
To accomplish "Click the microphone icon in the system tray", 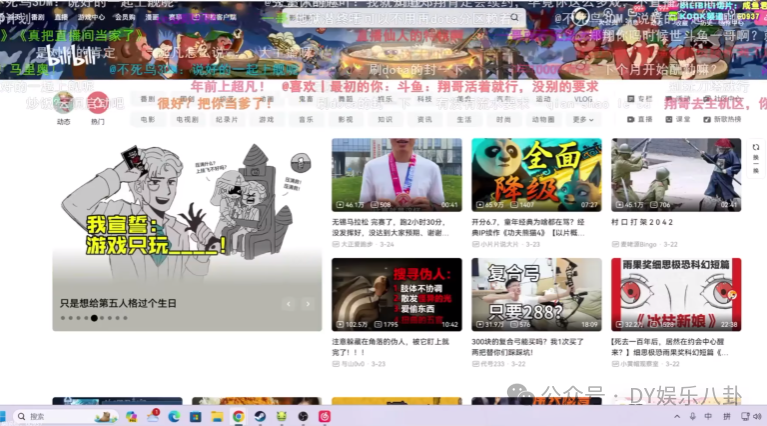I will click(693, 416).
